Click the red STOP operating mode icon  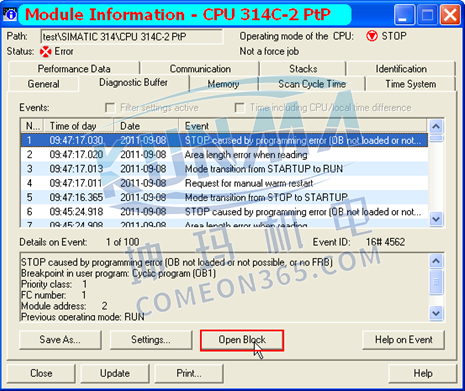point(372,36)
